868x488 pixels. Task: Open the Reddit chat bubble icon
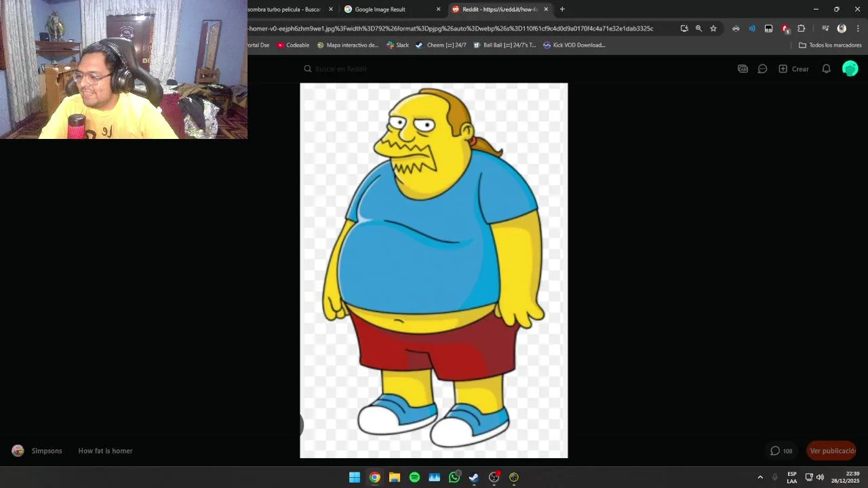click(x=762, y=68)
